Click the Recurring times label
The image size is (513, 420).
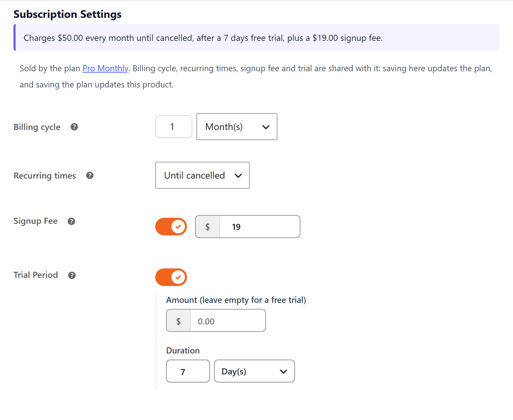[x=45, y=176]
